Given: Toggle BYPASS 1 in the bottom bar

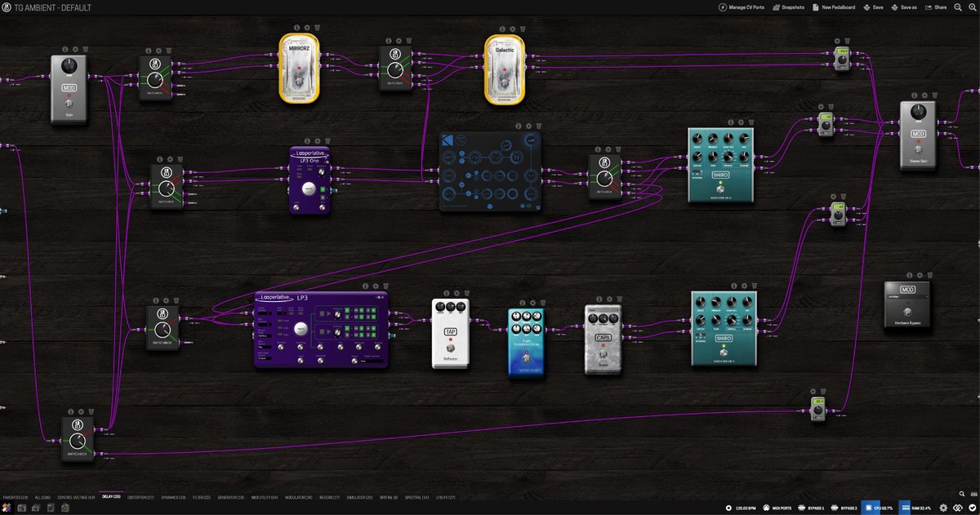Looking at the screenshot, I should pos(811,508).
